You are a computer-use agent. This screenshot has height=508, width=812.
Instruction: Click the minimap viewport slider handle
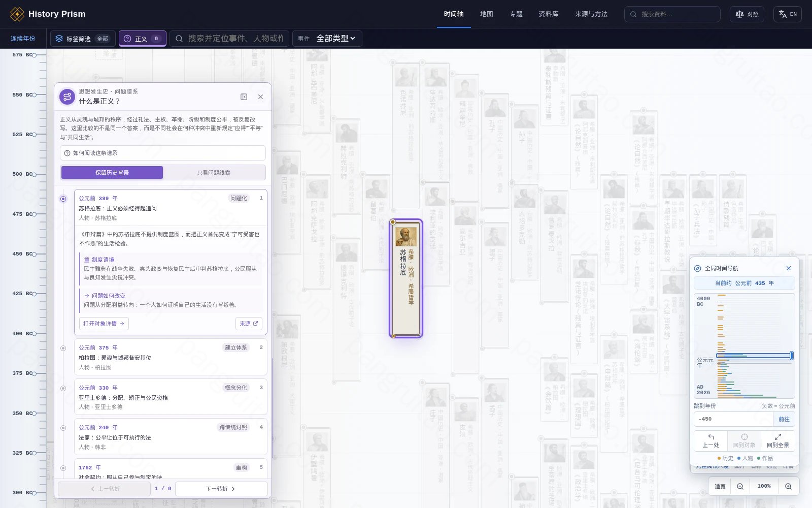(791, 356)
